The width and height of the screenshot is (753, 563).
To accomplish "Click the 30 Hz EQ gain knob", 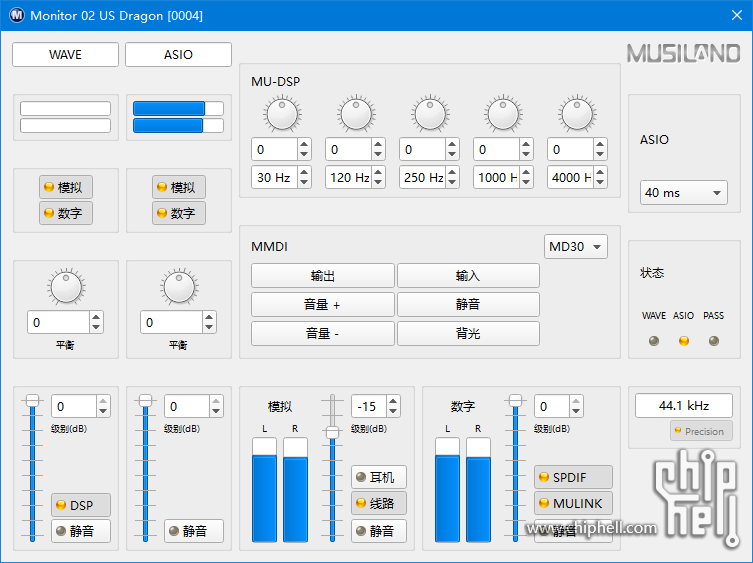I will pyautogui.click(x=282, y=114).
